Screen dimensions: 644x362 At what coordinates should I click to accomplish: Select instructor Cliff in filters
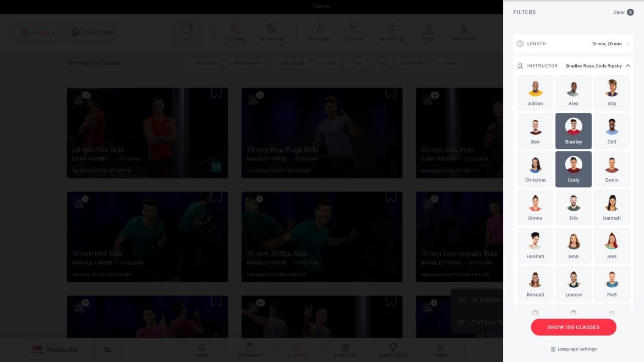tap(612, 131)
